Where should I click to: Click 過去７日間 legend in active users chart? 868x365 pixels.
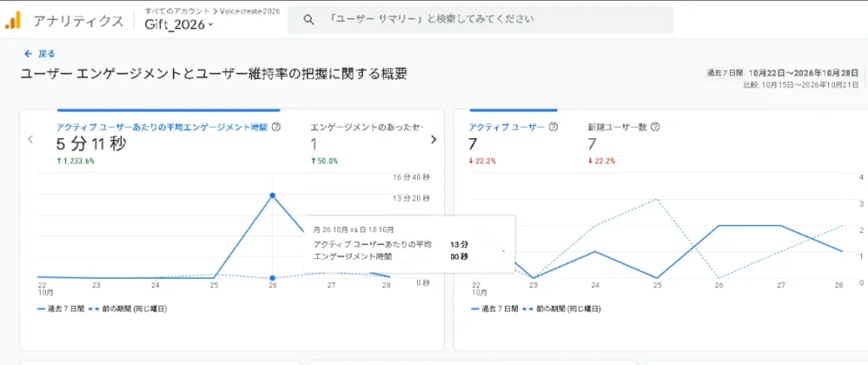(x=495, y=308)
